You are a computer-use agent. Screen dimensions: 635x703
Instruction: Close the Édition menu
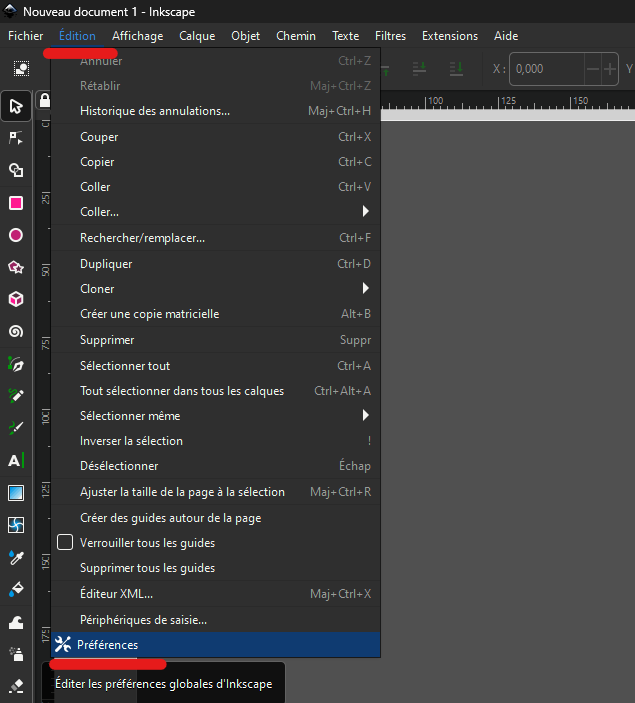point(77,36)
